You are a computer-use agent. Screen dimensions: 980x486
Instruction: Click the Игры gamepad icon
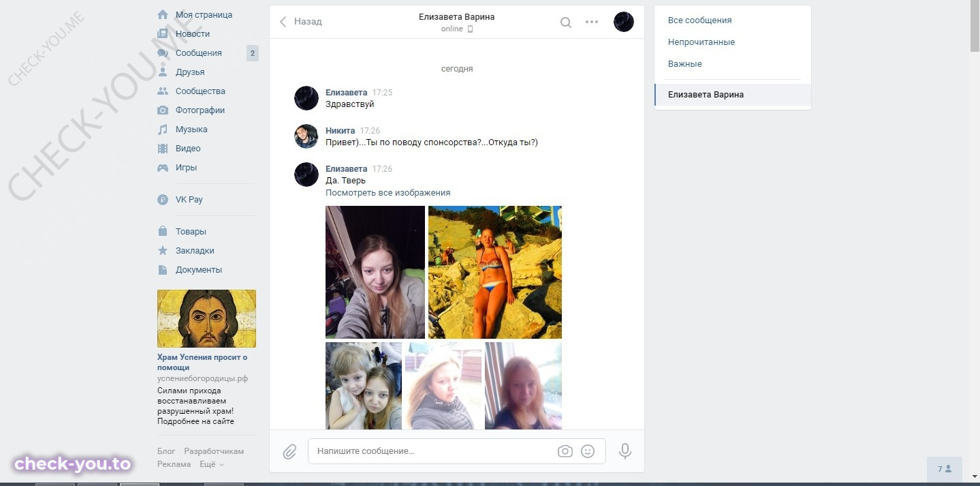pyautogui.click(x=163, y=167)
